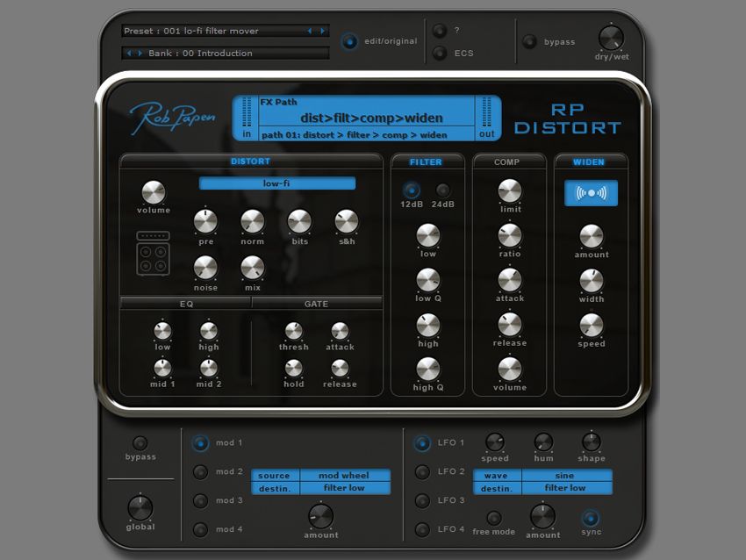
Task: Open the LFO wave 'sine' selector
Action: tap(566, 474)
